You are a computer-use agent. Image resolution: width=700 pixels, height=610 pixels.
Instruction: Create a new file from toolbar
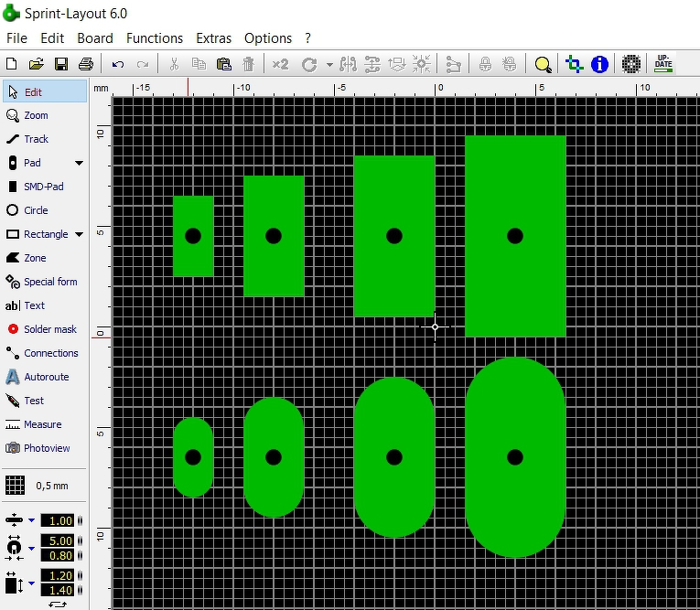pyautogui.click(x=12, y=64)
